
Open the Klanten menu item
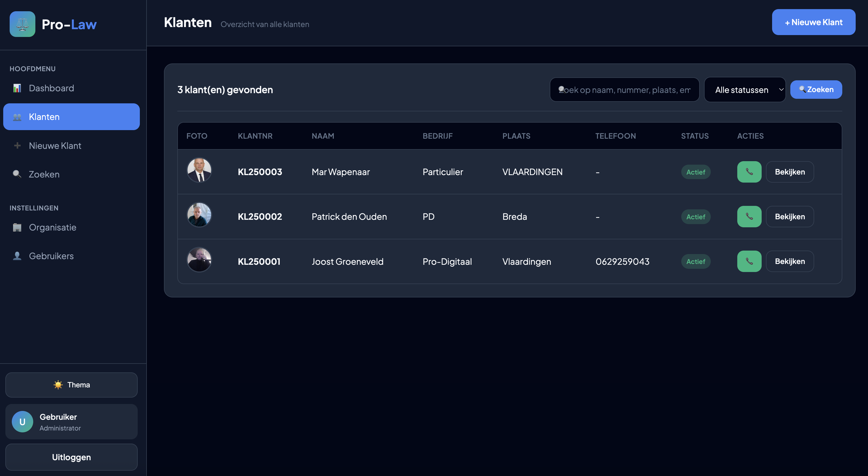72,117
